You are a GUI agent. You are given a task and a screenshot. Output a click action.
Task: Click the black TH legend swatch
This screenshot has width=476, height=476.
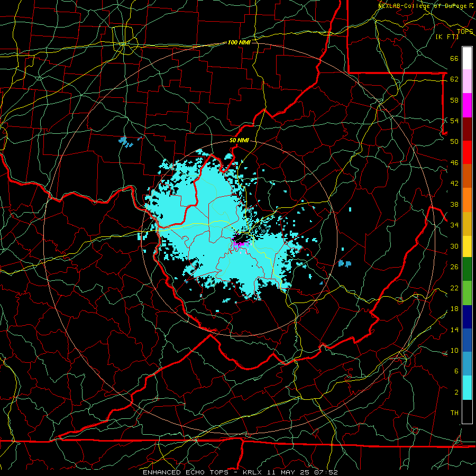tap(467, 411)
